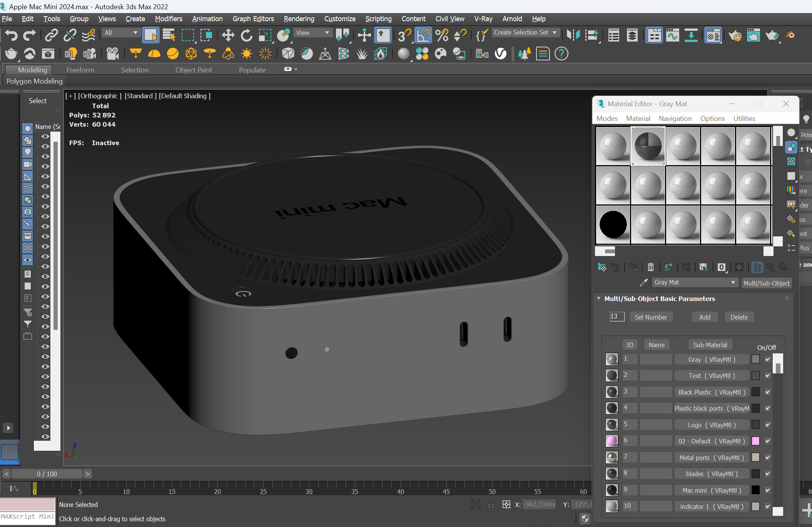
Task: Click pink color swatch of 02 - Default
Action: click(755, 441)
